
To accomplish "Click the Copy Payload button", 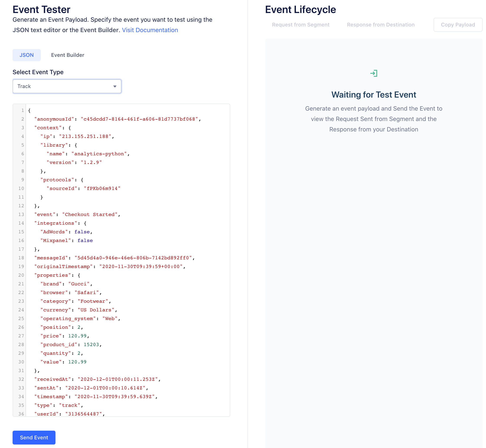I will point(458,25).
